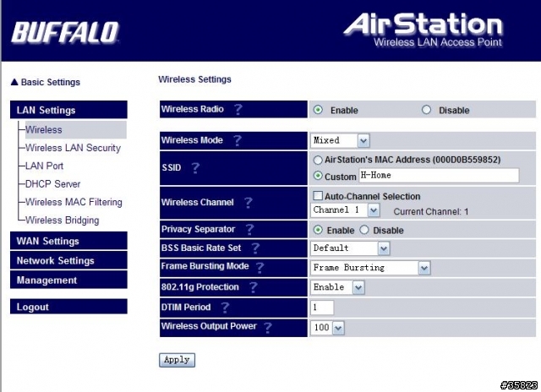Click the SSID help question mark
The width and height of the screenshot is (541, 392).
(195, 168)
